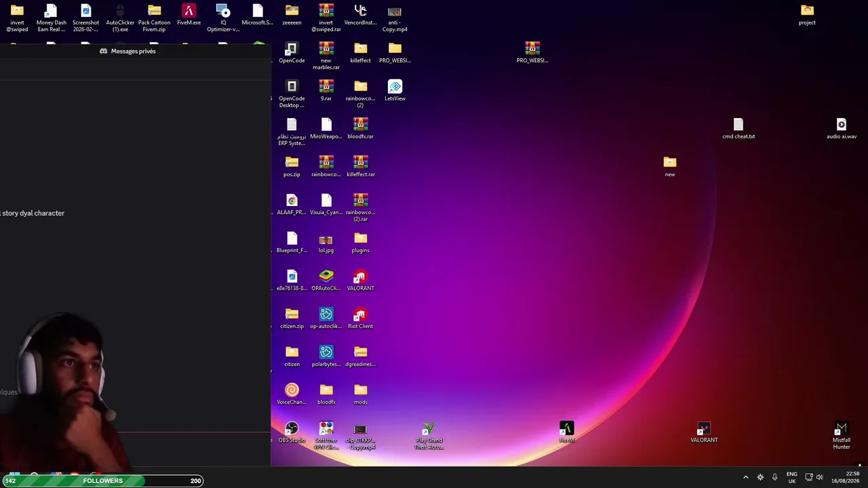Select the FiveM shortcut beside Play Grand Theft Auto

click(567, 432)
